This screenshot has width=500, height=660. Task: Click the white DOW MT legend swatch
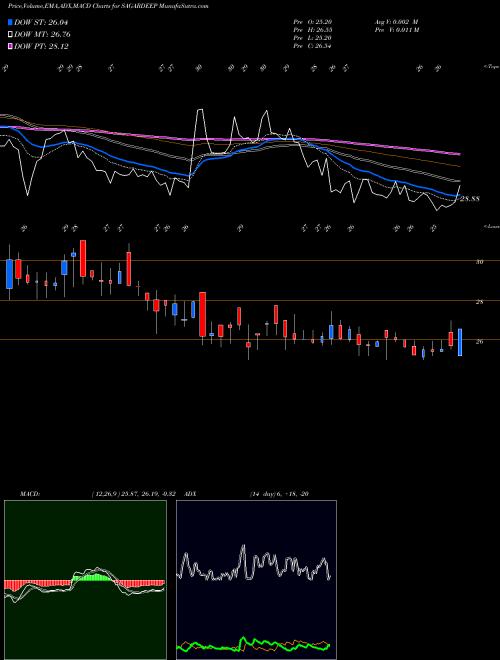click(11, 35)
